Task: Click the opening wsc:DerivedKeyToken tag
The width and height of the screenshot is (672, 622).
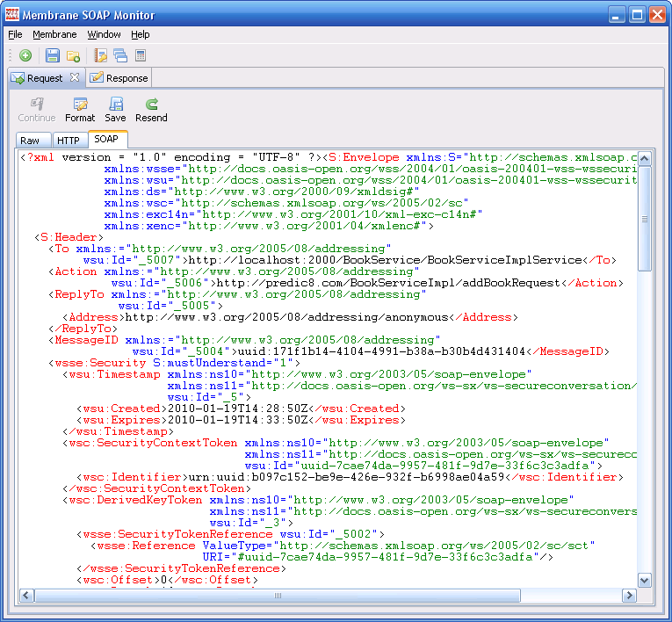Action: pos(133,500)
